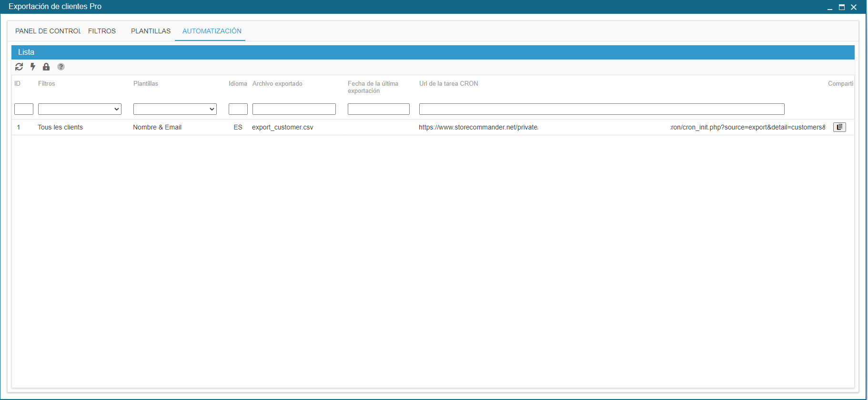Expand the Plantillas column filter dropdown
The image size is (868, 400).
click(175, 109)
